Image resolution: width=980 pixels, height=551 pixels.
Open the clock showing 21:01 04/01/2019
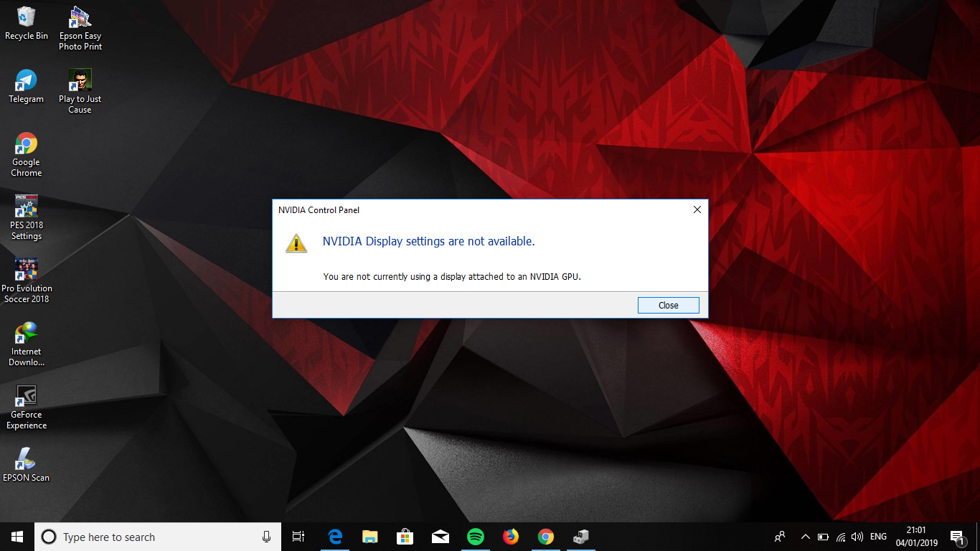(x=916, y=537)
